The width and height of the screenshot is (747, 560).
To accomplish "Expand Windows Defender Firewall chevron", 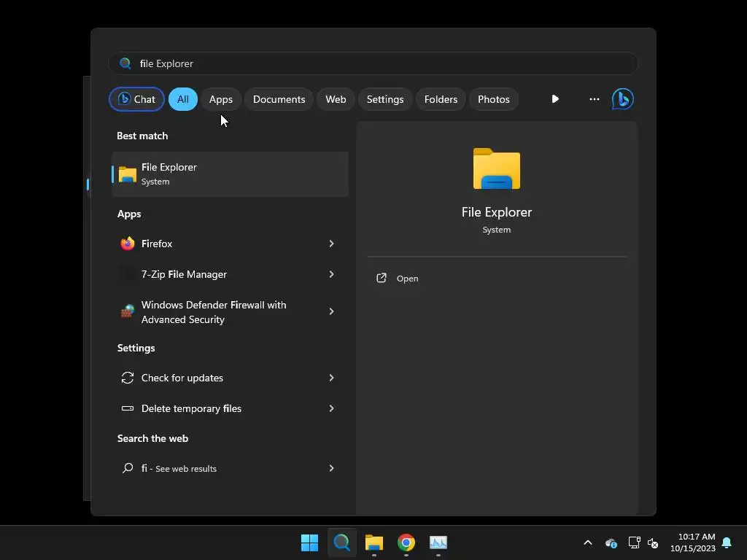I will (332, 311).
